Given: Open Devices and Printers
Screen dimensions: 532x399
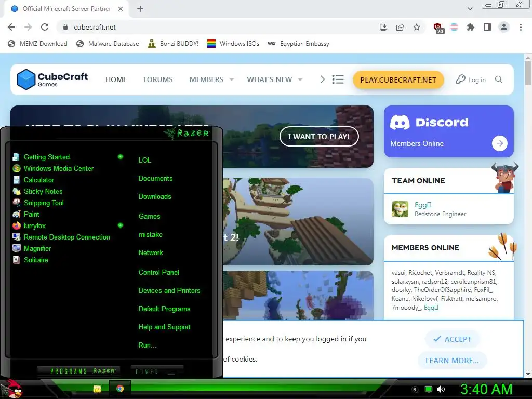Looking at the screenshot, I should [x=169, y=291].
